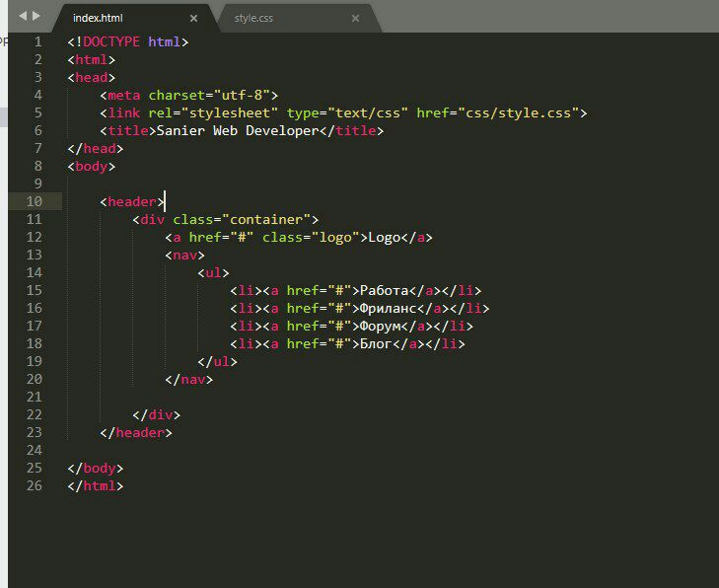Click line number 26 in the gutter
The width and height of the screenshot is (719, 588).
[34, 485]
